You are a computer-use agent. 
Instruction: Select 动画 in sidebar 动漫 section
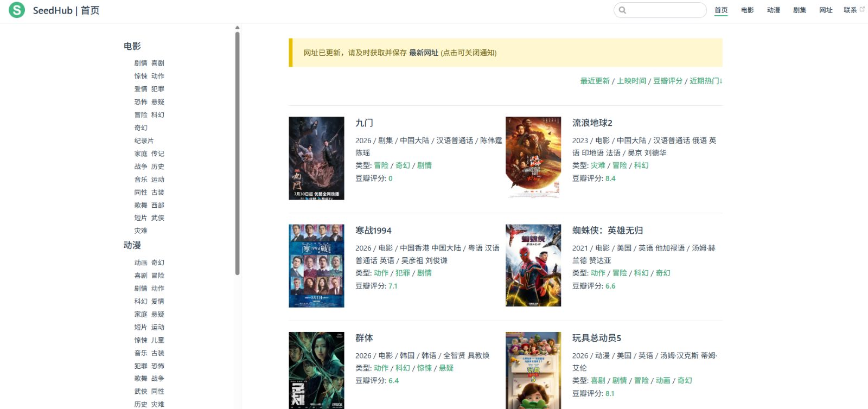coord(141,263)
